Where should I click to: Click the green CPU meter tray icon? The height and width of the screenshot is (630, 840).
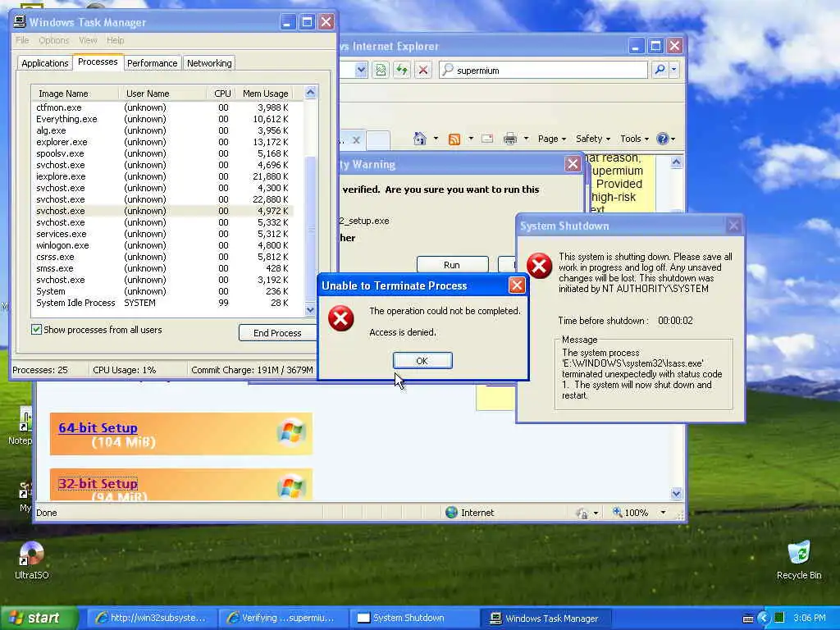(779, 618)
